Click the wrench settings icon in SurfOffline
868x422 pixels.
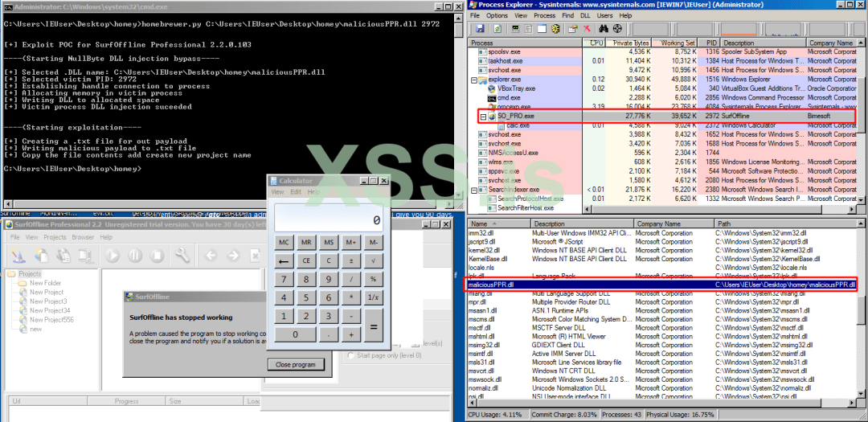pos(182,256)
